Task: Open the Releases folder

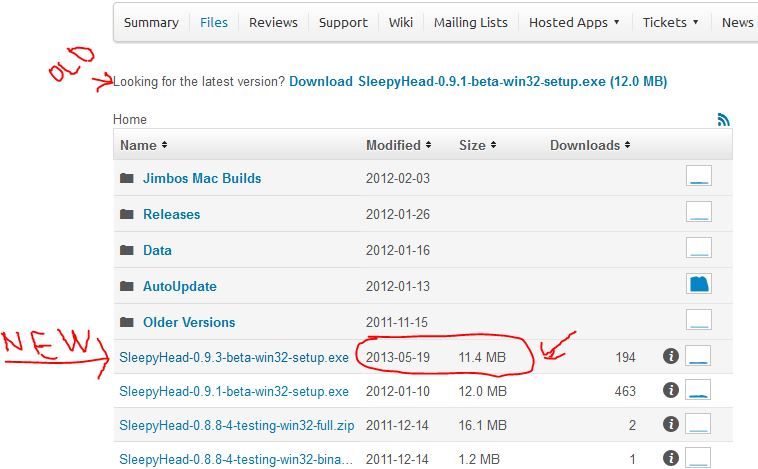Action: 172,214
